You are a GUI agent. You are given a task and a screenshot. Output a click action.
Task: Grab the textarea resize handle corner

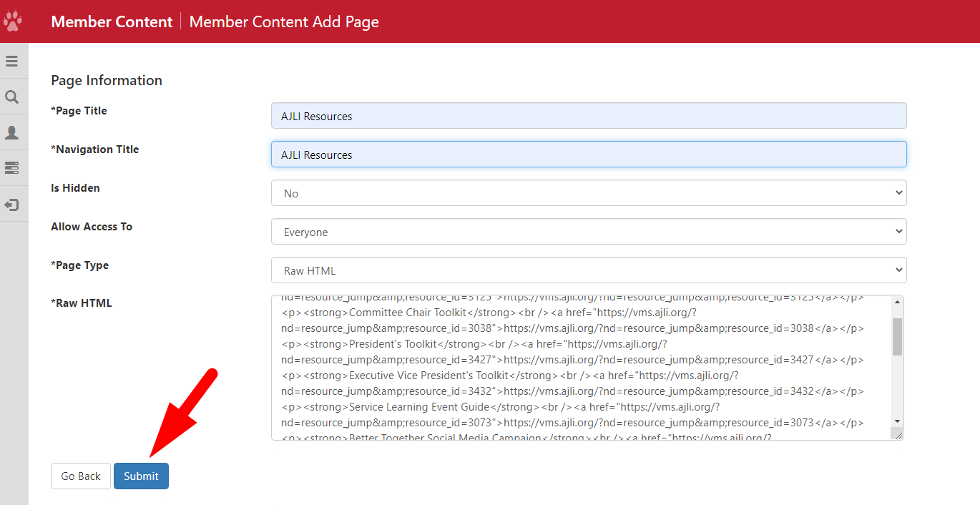pyautogui.click(x=898, y=433)
